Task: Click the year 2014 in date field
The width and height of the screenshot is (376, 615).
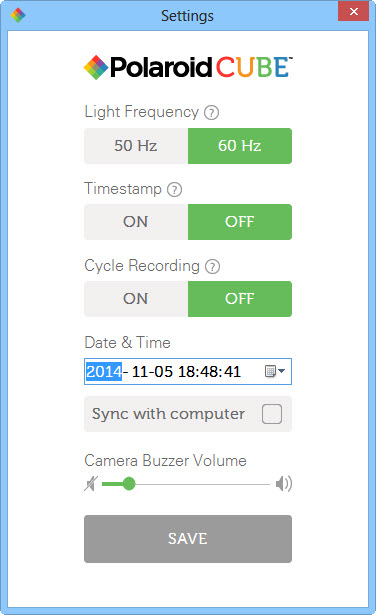Action: [104, 371]
